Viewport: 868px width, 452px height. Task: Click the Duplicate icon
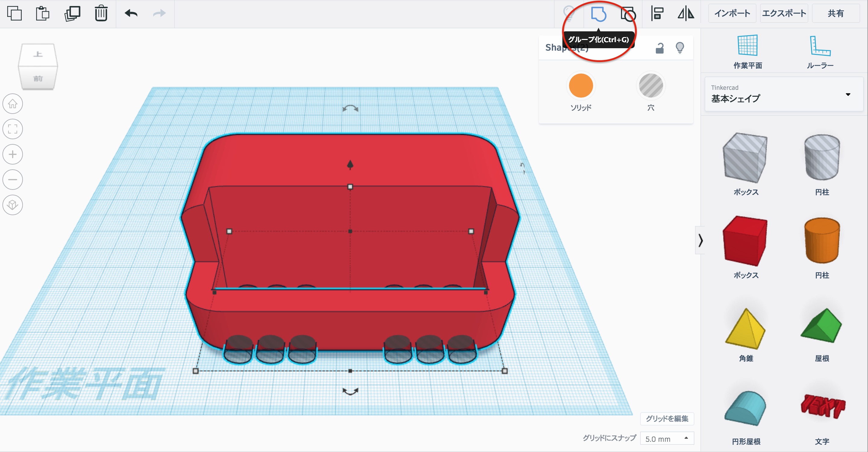pos(72,14)
